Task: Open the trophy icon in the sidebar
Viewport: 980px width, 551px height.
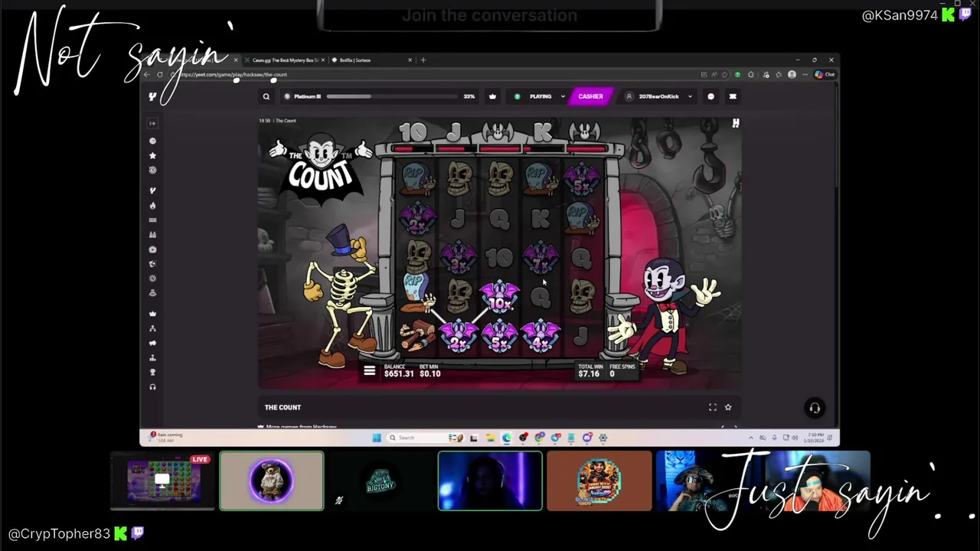Action: [x=152, y=372]
